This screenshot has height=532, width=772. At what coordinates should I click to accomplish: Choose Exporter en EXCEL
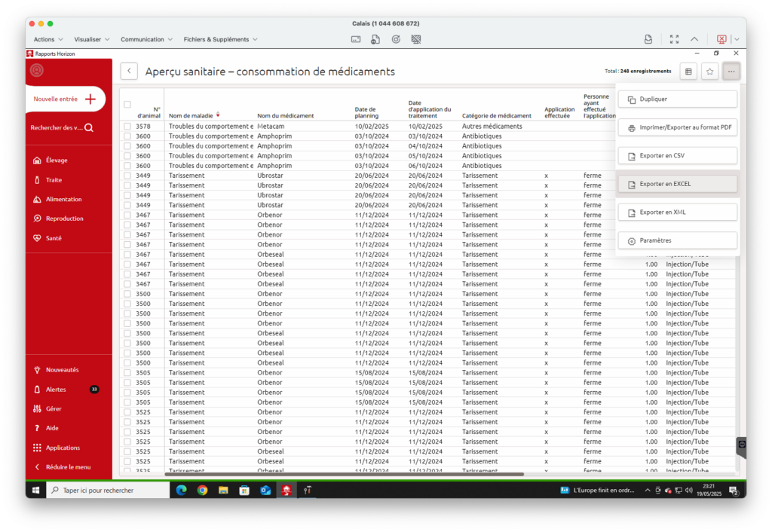tap(676, 184)
